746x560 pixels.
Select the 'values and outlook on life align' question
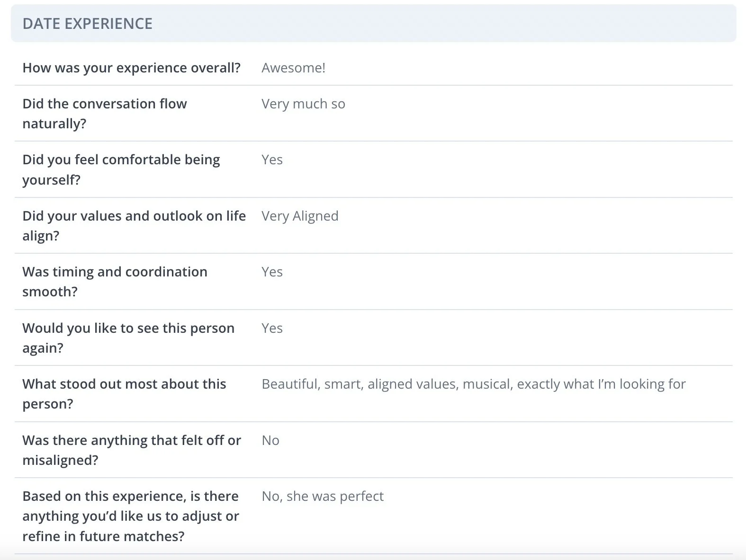(134, 226)
